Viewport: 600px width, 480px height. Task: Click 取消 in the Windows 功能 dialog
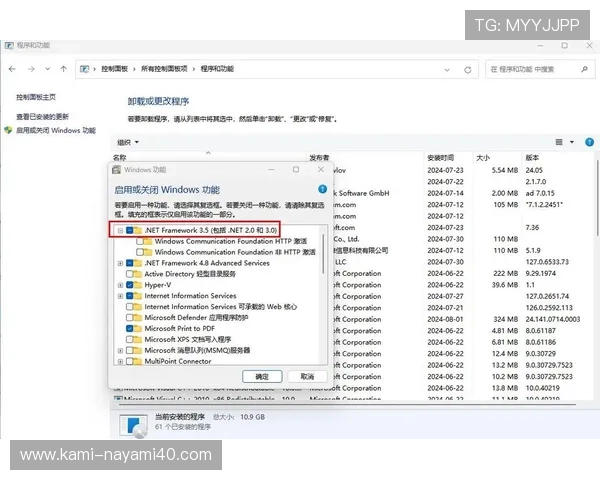307,377
